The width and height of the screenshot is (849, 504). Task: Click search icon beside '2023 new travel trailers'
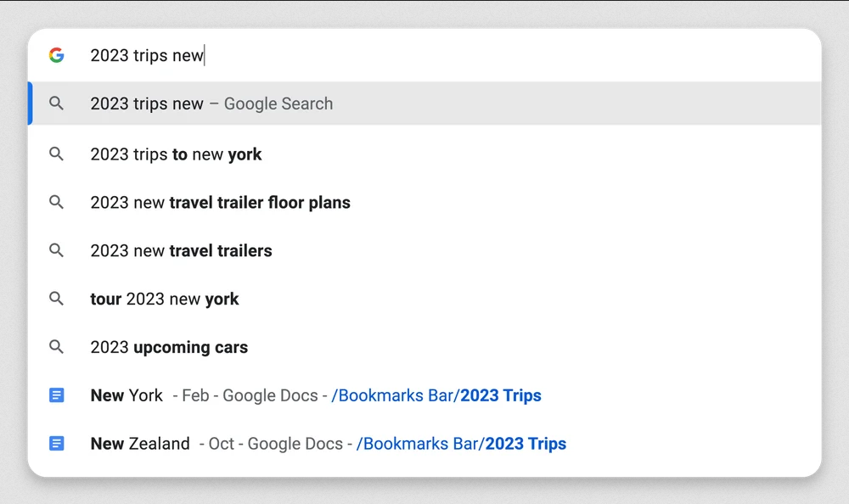[x=56, y=250]
